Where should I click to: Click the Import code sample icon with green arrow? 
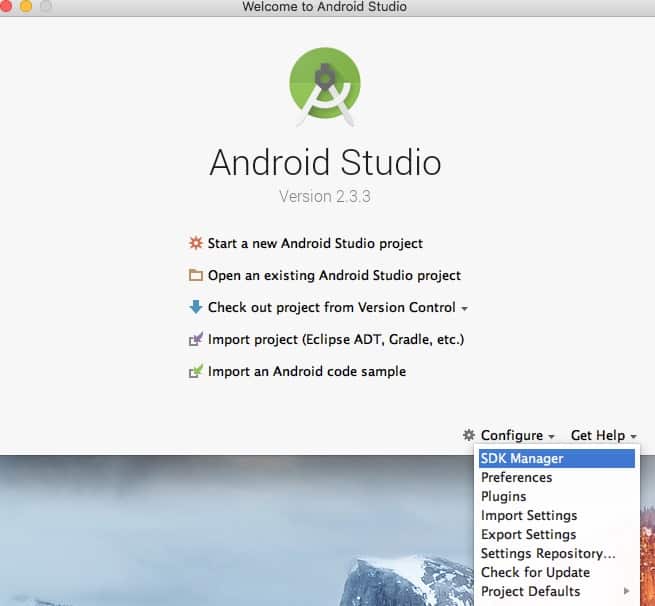(195, 371)
